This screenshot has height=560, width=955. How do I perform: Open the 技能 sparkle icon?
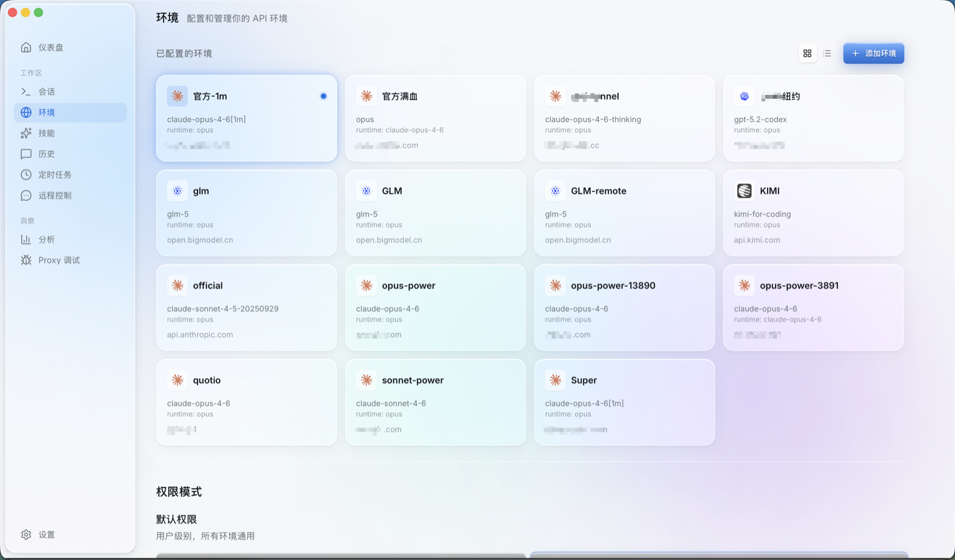point(26,133)
